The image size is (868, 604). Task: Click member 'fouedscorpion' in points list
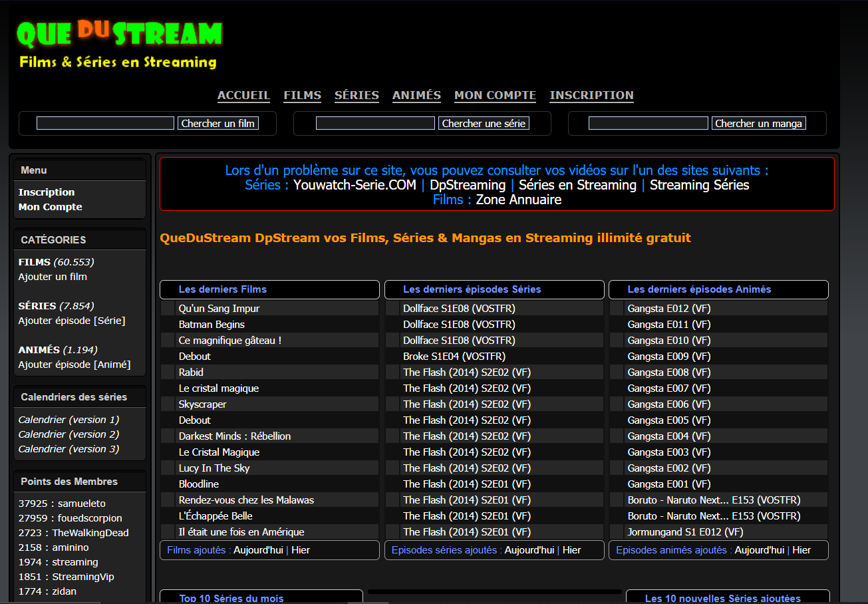[x=90, y=518]
